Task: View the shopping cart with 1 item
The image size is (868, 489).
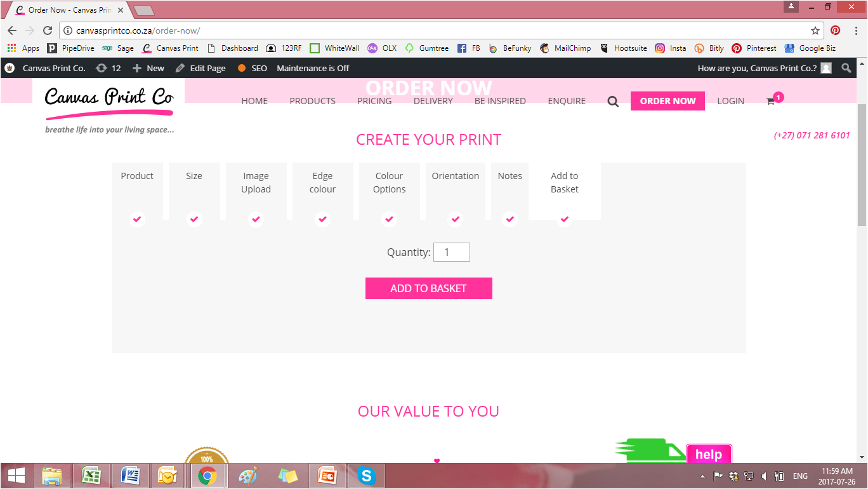Action: coord(774,100)
